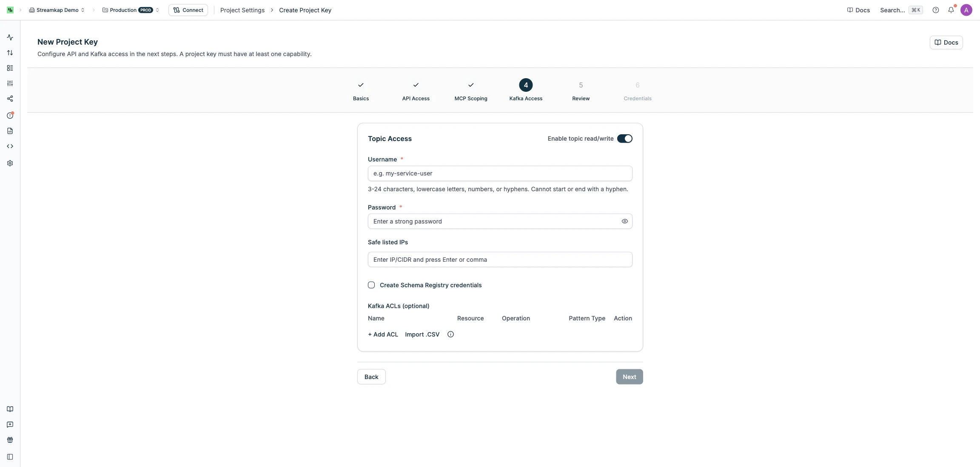Select the code editor icon in the sidebar
Image resolution: width=980 pixels, height=467 pixels.
click(x=10, y=146)
